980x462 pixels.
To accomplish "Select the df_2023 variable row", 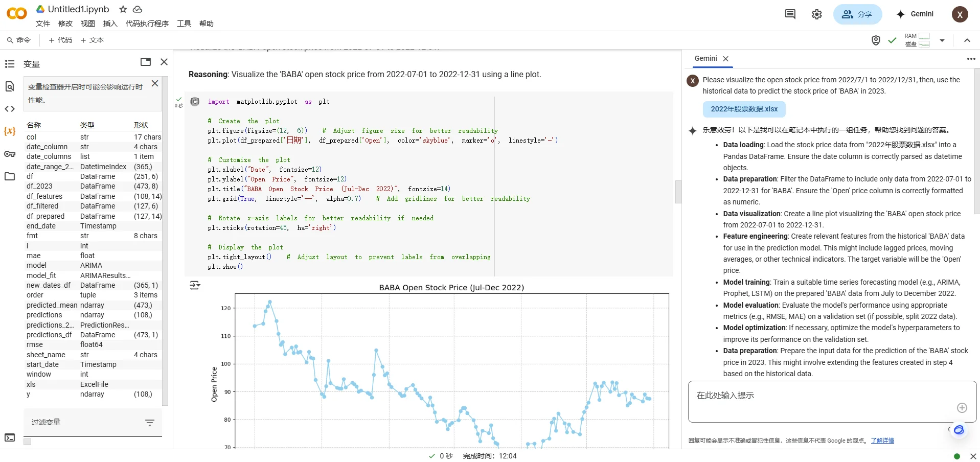I will click(x=94, y=187).
